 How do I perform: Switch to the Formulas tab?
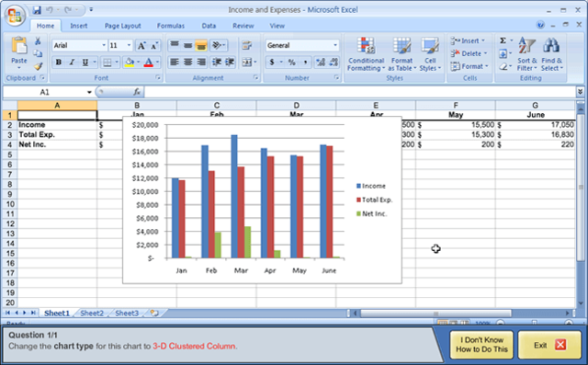click(x=171, y=26)
